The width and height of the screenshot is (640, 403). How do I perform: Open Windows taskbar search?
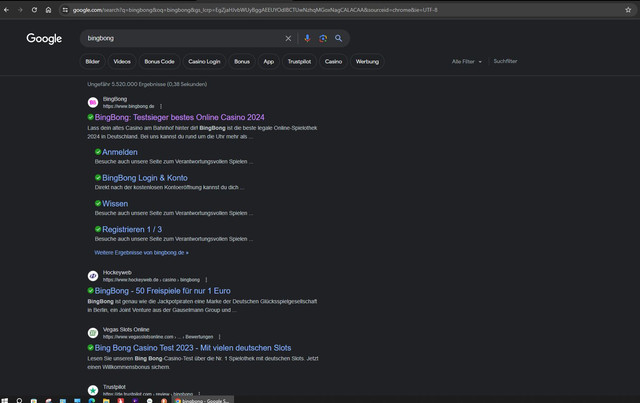point(19,401)
